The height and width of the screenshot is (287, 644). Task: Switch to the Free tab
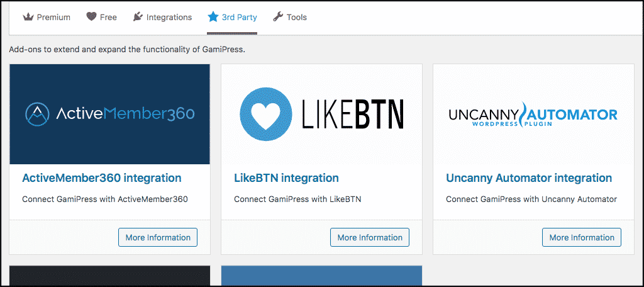(x=101, y=17)
